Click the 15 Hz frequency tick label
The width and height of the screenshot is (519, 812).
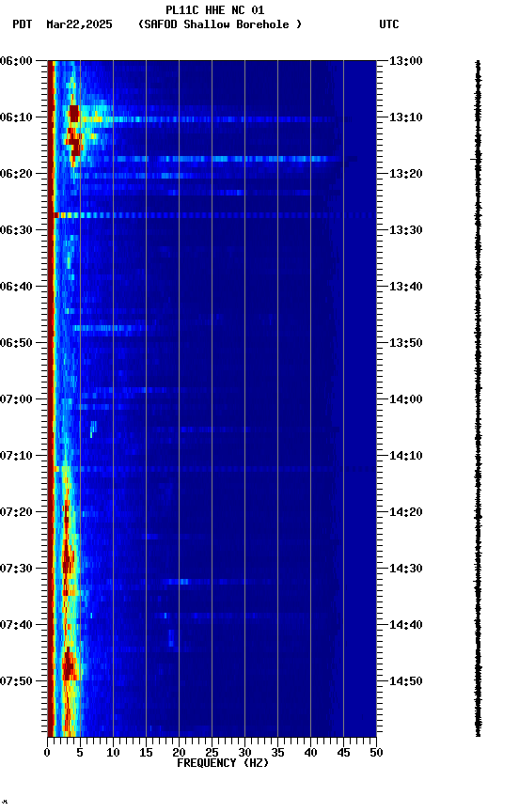click(146, 753)
